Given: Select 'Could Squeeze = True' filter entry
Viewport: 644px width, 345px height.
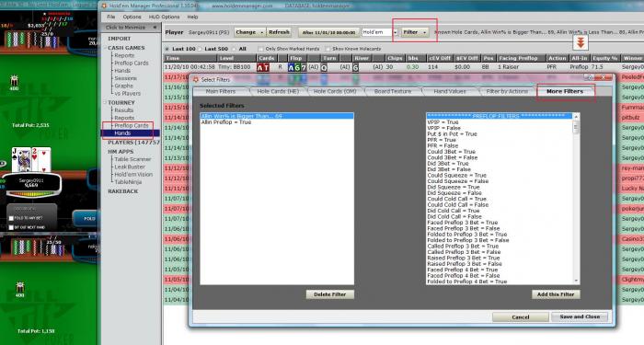Looking at the screenshot, I should point(456,176).
